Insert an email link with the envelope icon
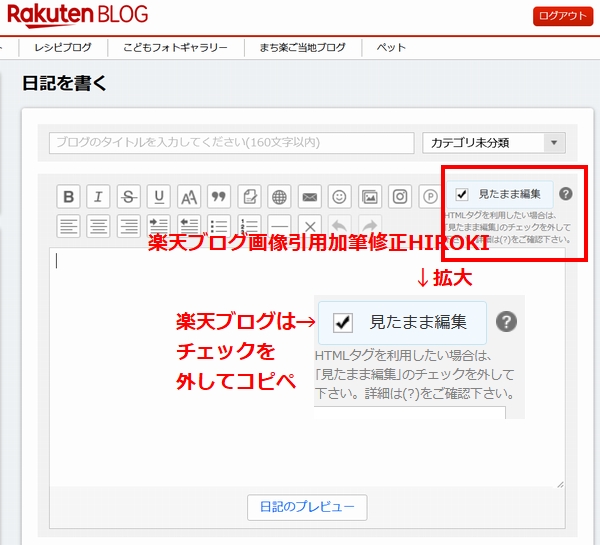This screenshot has height=545, width=600. (x=310, y=197)
